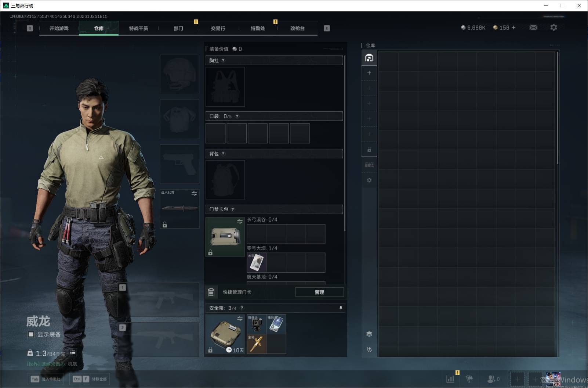Expand the weight details list icon
588x388 pixels.
73,353
